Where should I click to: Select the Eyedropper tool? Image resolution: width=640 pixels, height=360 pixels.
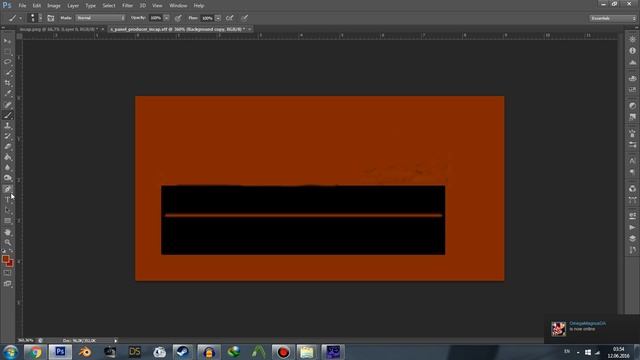(x=7, y=94)
